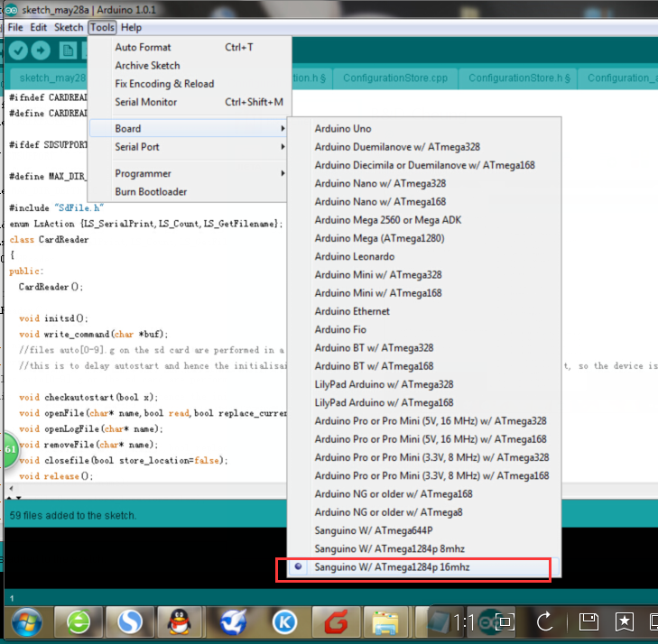Click the New sketch document icon

(x=68, y=51)
